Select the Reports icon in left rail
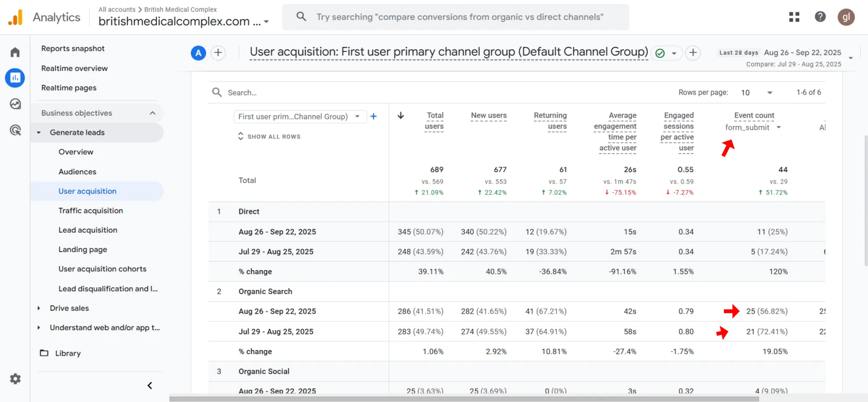This screenshot has width=868, height=402. click(x=15, y=78)
